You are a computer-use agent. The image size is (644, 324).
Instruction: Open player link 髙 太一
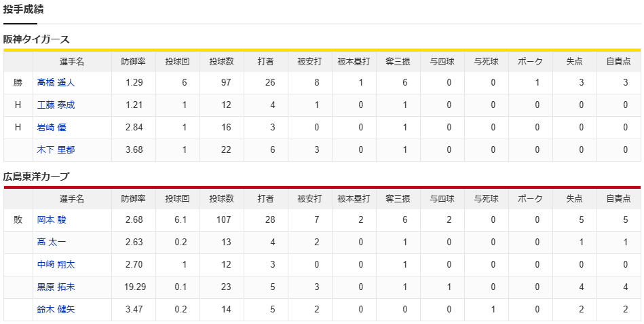point(52,242)
